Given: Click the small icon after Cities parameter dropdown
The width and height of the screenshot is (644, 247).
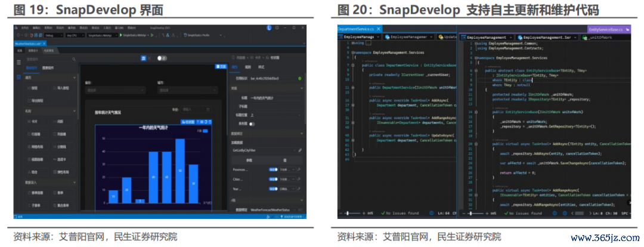Looking at the screenshot, I should [299, 179].
